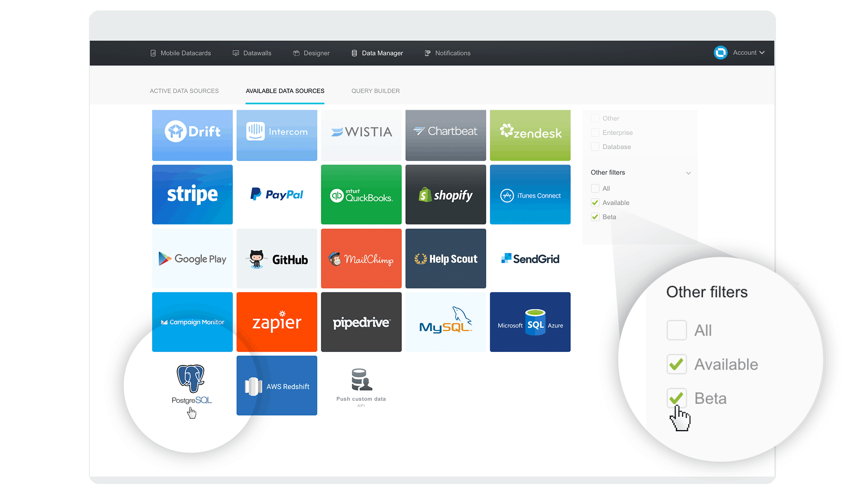Collapse the Other filters section chevron
Viewport: 865px width, 504px height.
688,173
